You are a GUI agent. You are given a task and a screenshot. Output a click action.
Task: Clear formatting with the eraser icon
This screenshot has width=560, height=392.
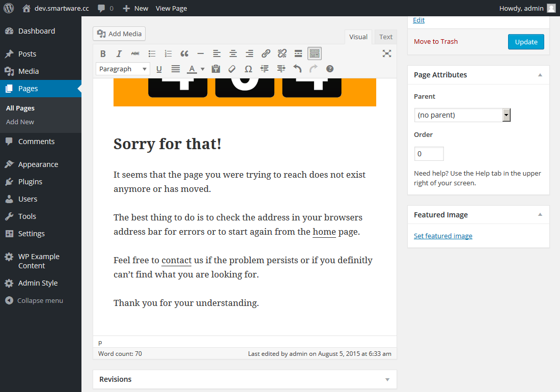pos(232,69)
